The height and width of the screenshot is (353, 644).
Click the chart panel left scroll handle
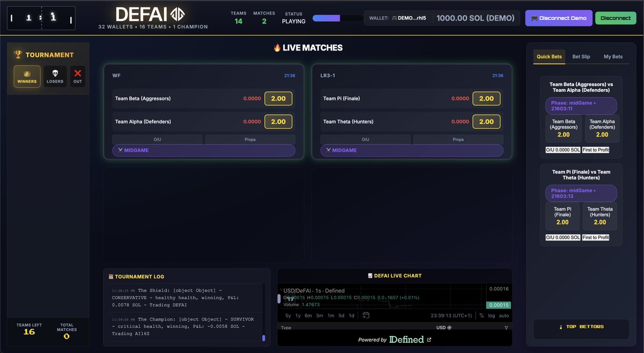[x=279, y=299]
